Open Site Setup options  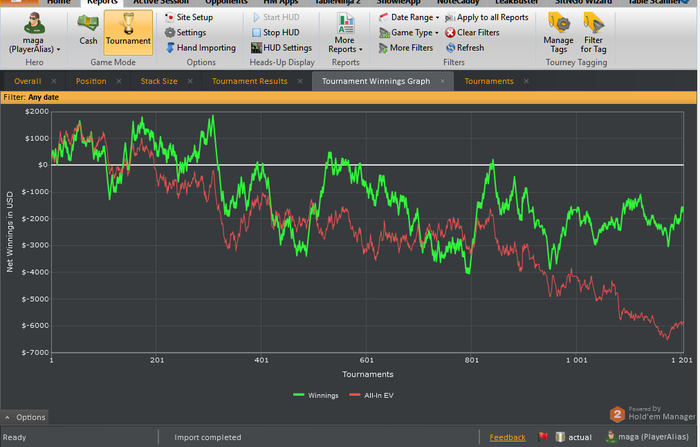189,17
